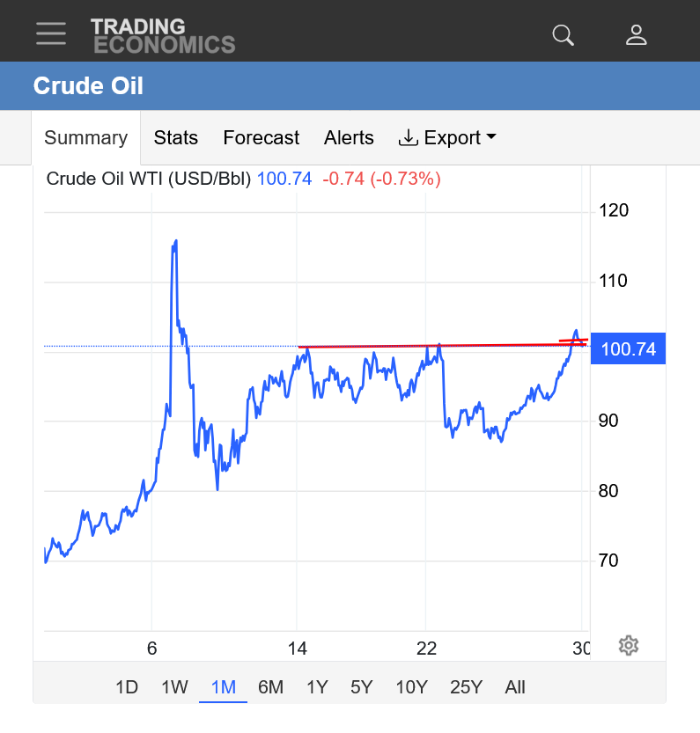The width and height of the screenshot is (700, 733).
Task: Open the hamburger navigation menu
Action: tap(51, 34)
